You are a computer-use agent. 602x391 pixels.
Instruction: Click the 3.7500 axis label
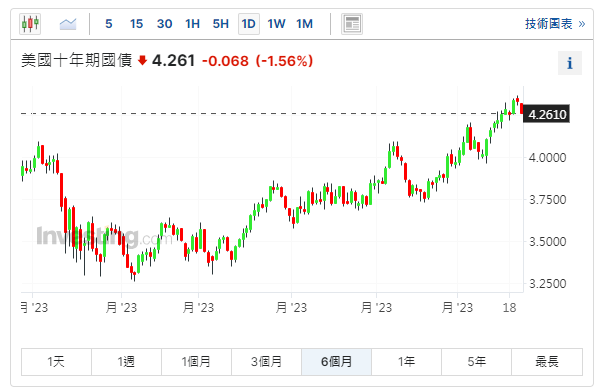[x=547, y=200]
